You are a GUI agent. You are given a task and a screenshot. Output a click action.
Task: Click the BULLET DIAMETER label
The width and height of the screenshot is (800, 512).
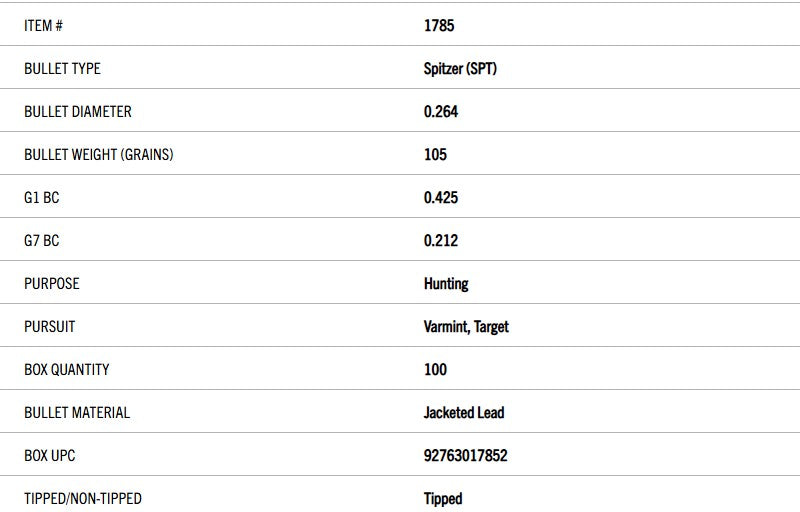pyautogui.click(x=77, y=112)
